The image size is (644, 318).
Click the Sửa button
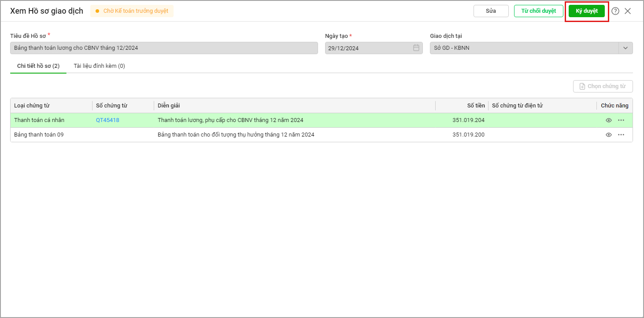click(491, 11)
